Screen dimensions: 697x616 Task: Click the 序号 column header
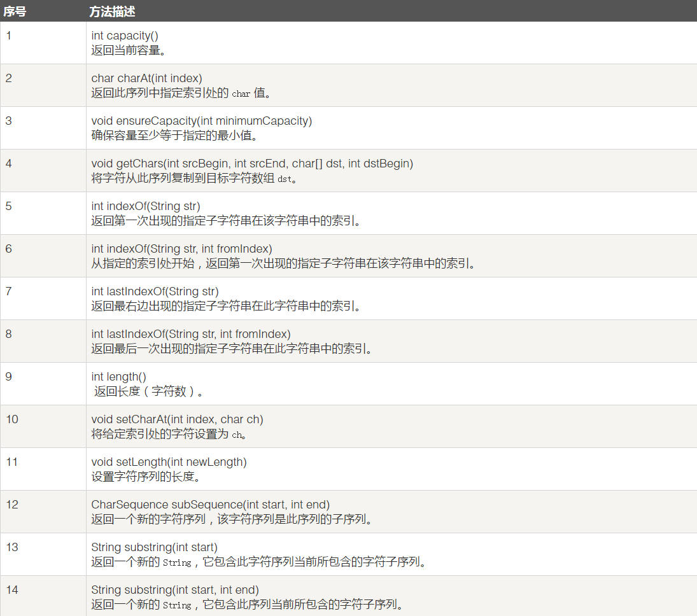coord(14,11)
